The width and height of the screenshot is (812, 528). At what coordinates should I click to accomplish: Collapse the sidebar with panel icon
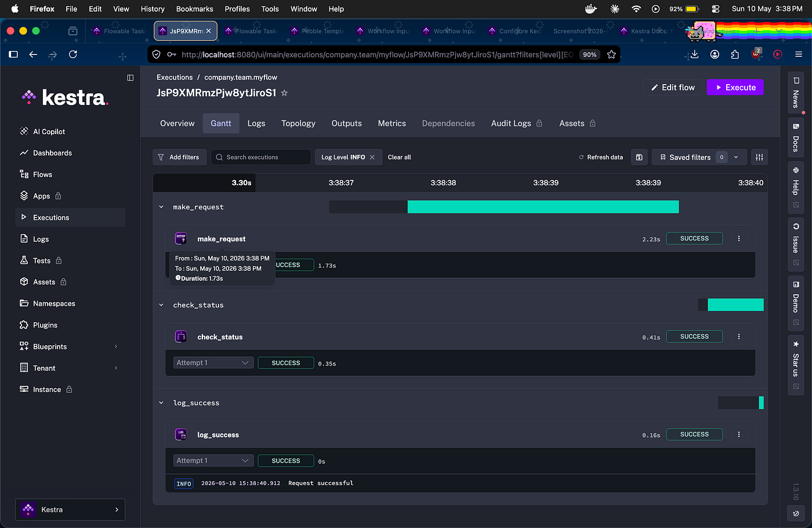pos(130,78)
